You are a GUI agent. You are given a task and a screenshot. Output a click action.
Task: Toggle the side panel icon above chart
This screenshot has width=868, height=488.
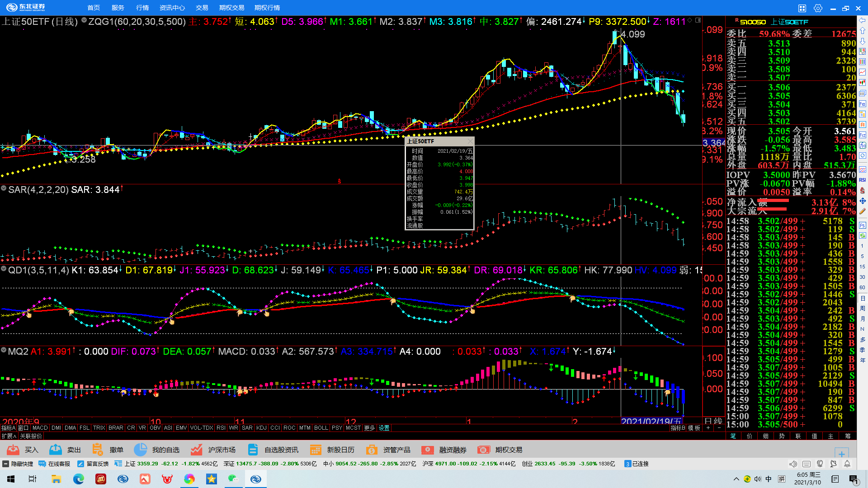pyautogui.click(x=698, y=20)
